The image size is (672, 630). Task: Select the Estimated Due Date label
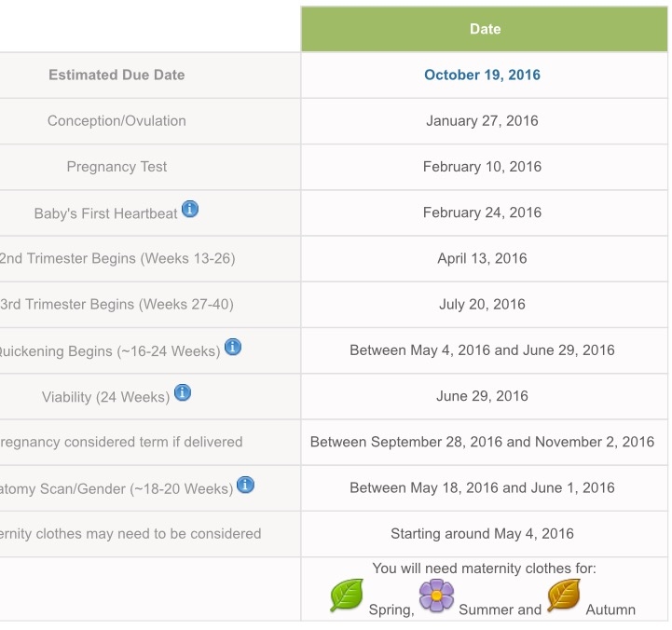tap(117, 75)
